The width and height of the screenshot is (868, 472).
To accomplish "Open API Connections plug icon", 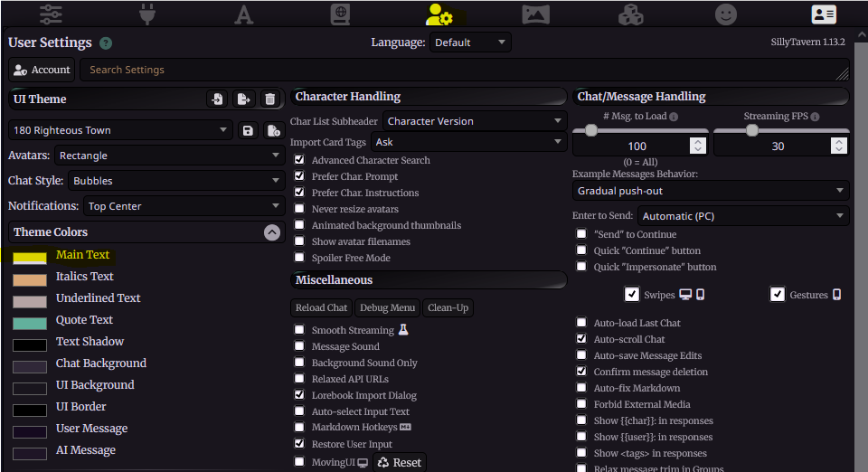I will point(147,14).
